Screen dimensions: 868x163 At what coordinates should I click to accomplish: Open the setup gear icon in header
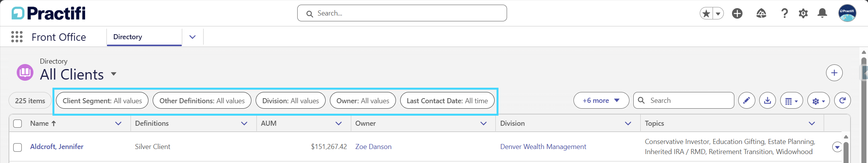(x=803, y=14)
